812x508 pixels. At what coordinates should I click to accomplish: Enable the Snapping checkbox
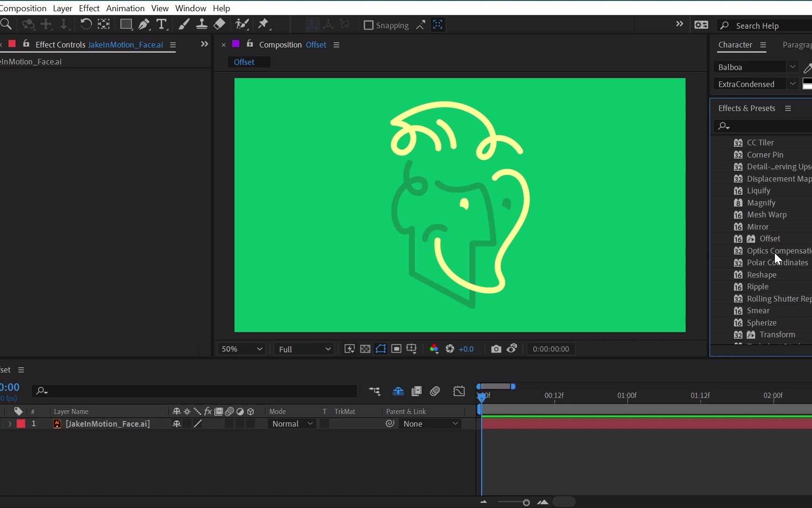[368, 25]
